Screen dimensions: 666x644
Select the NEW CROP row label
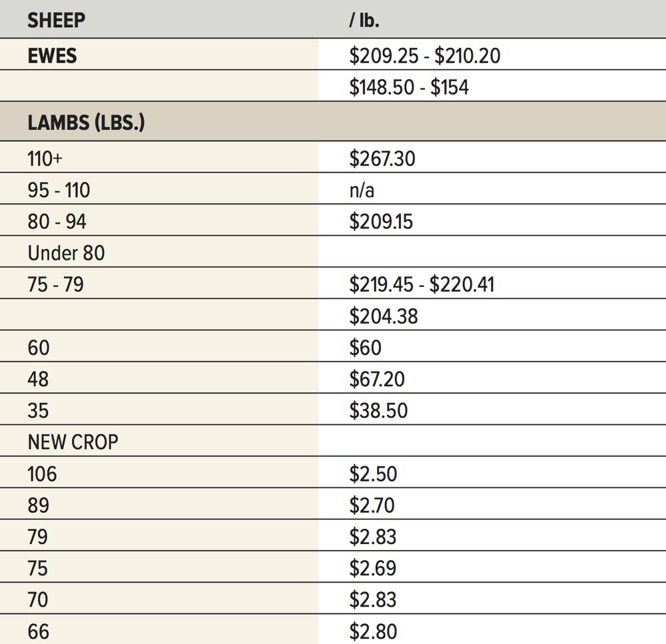(73, 442)
